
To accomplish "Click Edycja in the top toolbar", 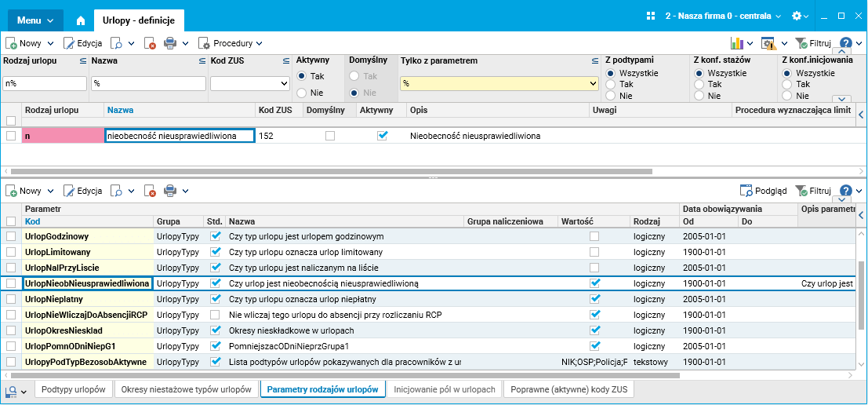I will [83, 43].
